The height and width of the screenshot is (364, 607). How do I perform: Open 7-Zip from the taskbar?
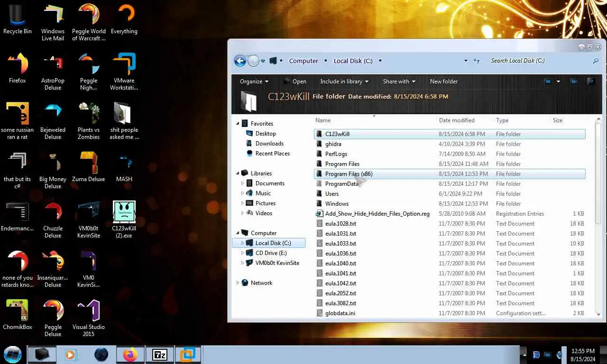pos(160,355)
